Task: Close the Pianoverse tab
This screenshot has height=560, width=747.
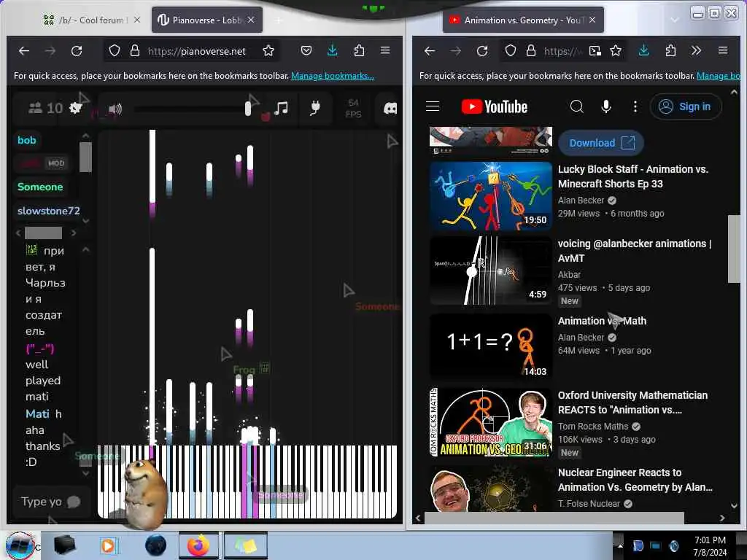Action: pyautogui.click(x=251, y=20)
